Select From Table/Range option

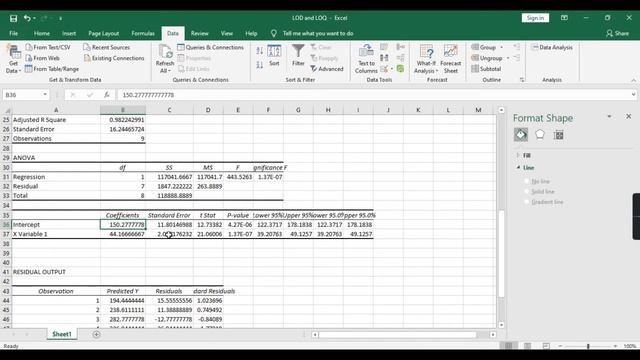click(x=52, y=69)
